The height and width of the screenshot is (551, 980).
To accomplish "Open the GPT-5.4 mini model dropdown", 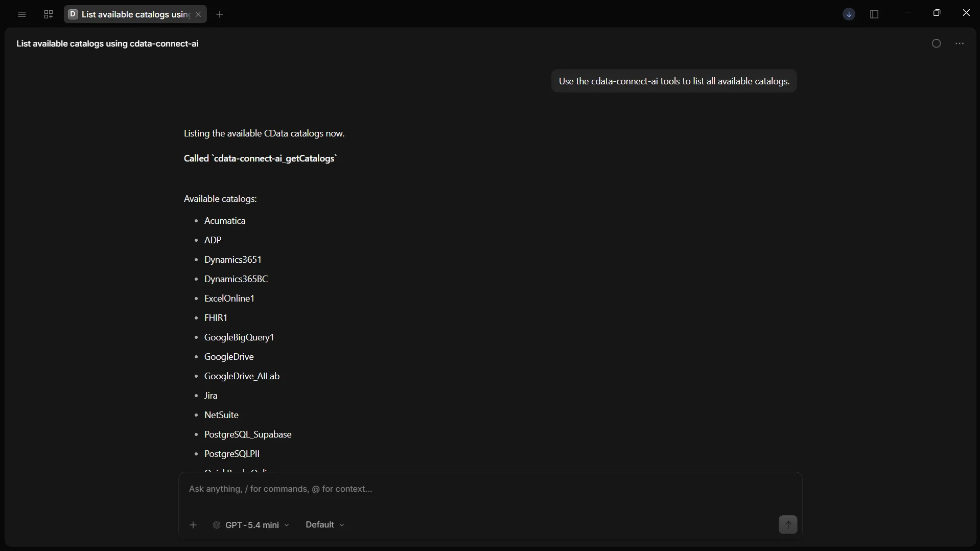I will [251, 525].
